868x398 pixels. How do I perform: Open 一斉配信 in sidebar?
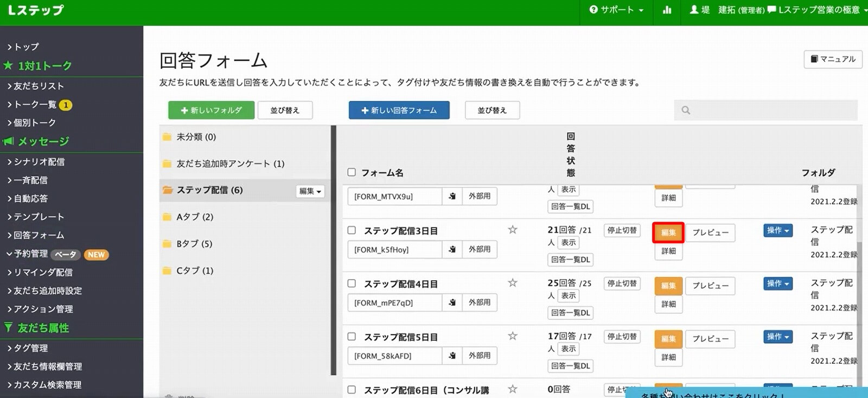(27, 180)
